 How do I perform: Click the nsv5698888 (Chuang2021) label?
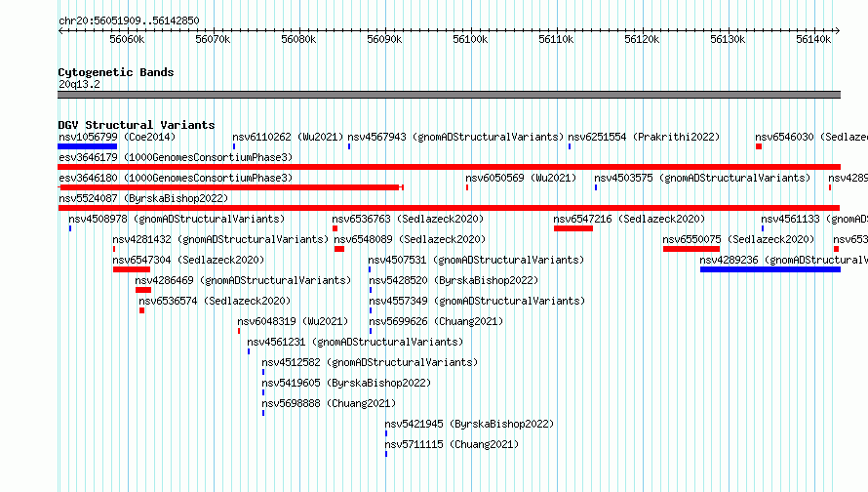click(329, 403)
